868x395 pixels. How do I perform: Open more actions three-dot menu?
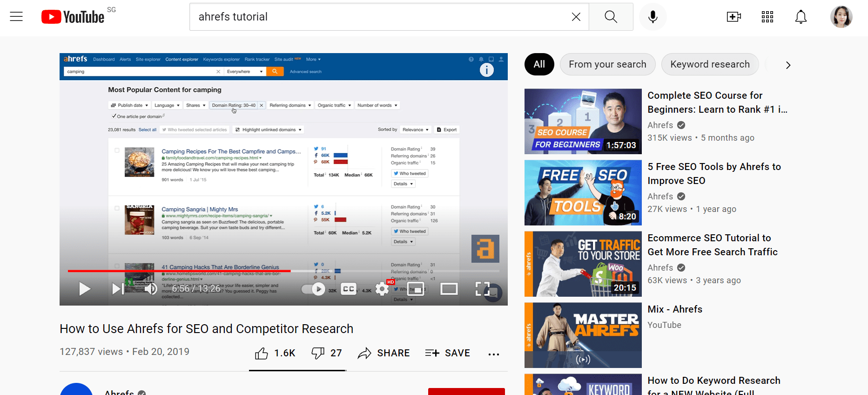point(493,354)
